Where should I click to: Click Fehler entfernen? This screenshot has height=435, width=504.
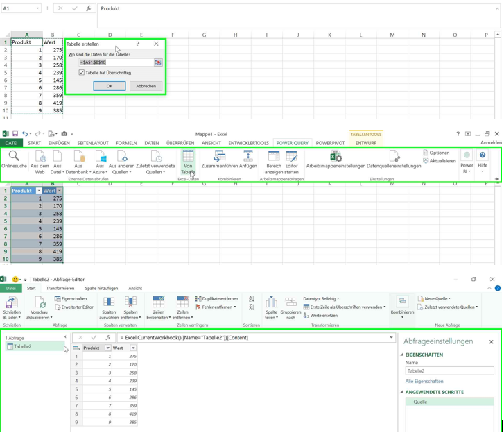(216, 307)
